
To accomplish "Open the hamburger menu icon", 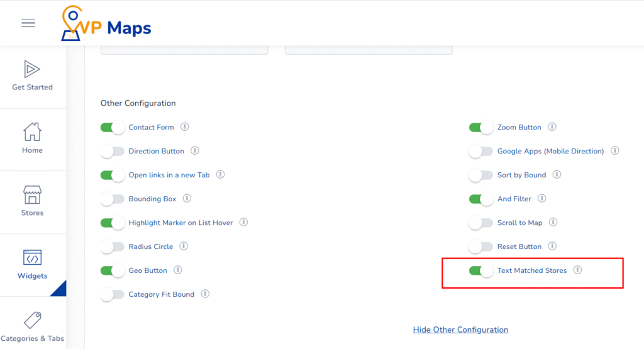I will point(28,23).
